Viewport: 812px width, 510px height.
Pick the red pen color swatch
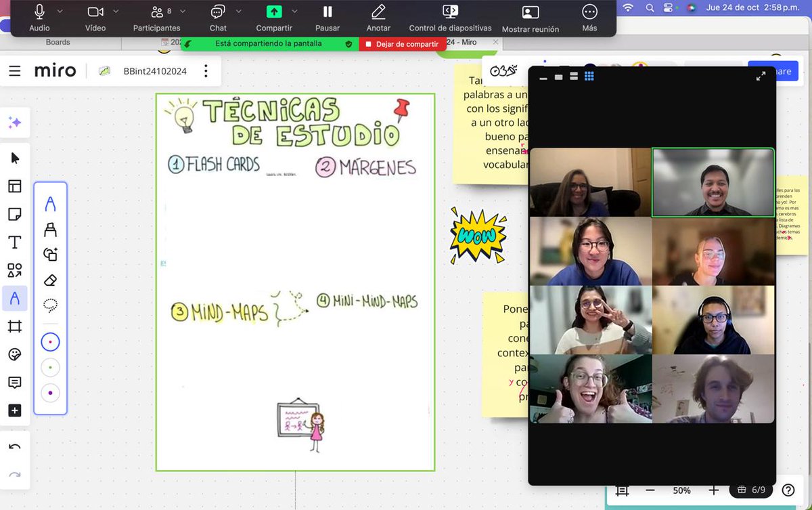(x=50, y=342)
